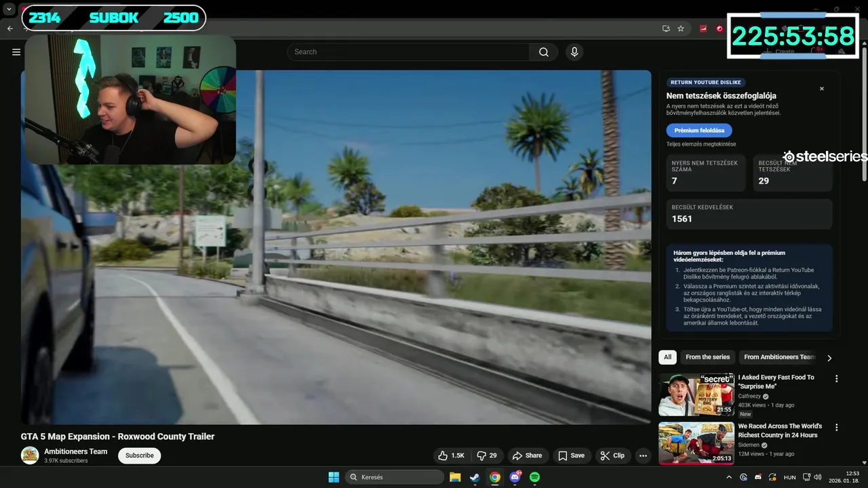The width and height of the screenshot is (868, 488).
Task: Create a Clip of this video
Action: tap(612, 455)
